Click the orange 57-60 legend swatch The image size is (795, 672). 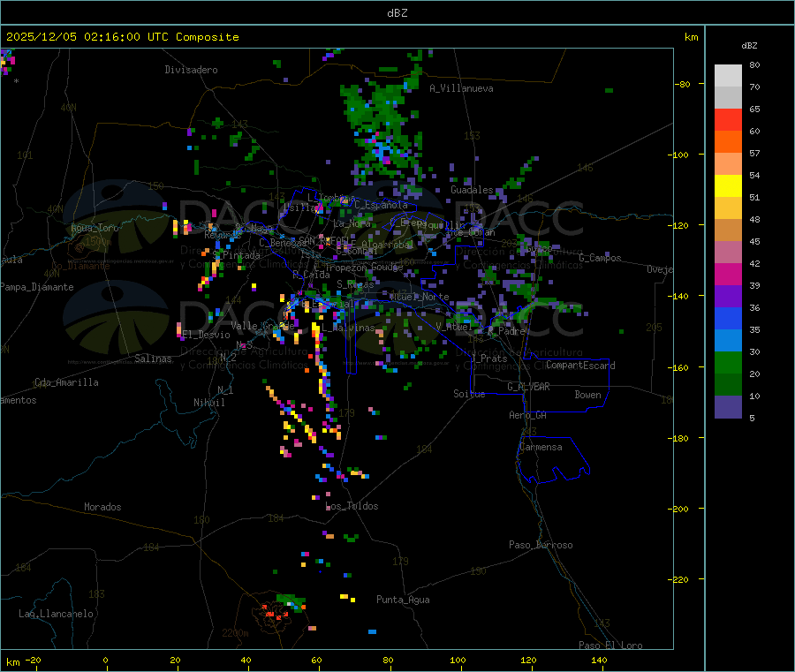[x=728, y=142]
